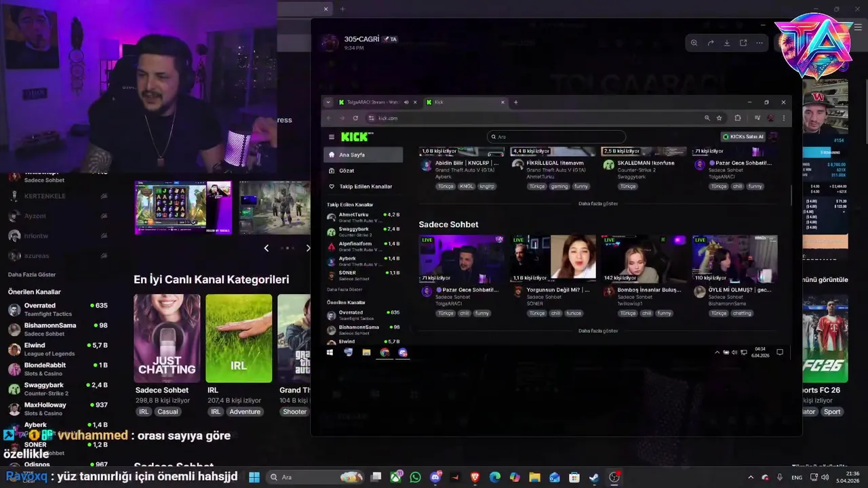The width and height of the screenshot is (868, 488).
Task: Open the tab search dropdown in the previewed browser
Action: coord(328,102)
